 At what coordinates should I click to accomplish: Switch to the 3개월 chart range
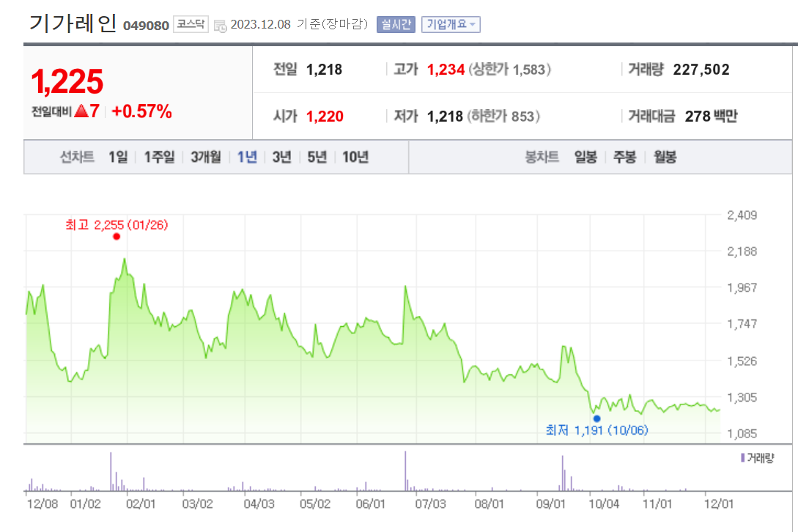click(x=206, y=157)
